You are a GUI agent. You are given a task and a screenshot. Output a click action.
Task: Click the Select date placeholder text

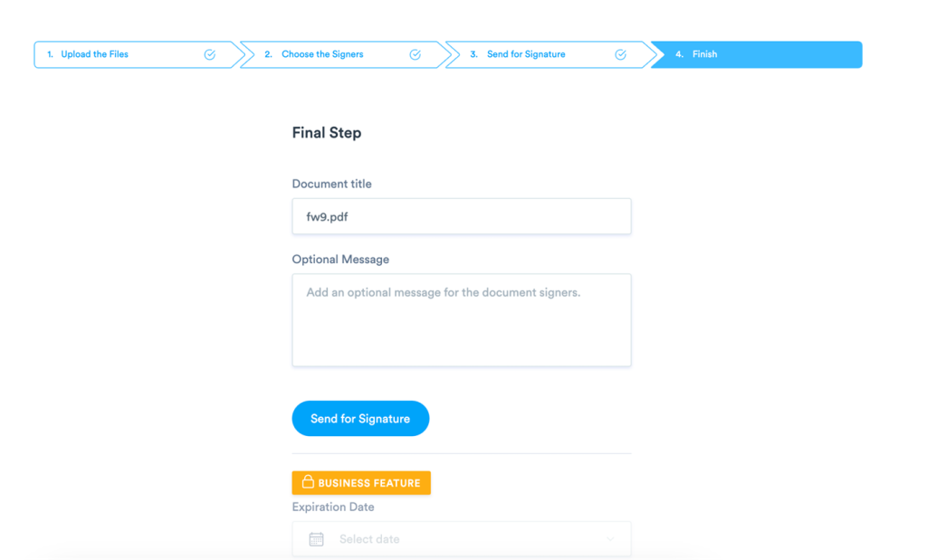tap(369, 538)
